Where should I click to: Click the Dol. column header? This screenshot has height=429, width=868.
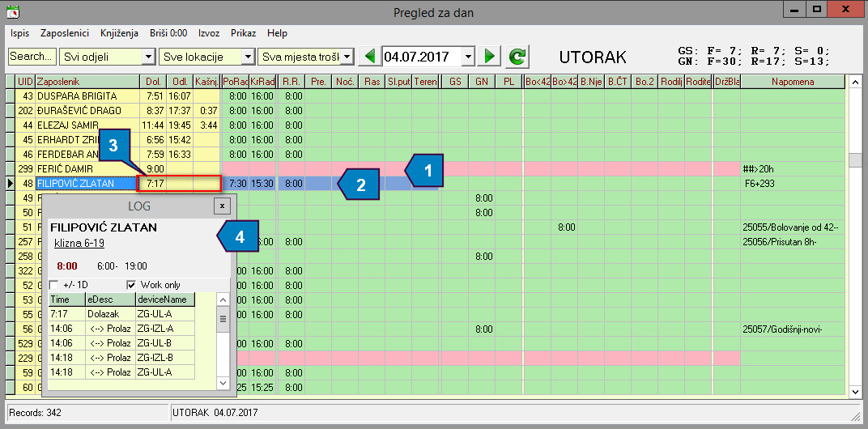coord(153,82)
